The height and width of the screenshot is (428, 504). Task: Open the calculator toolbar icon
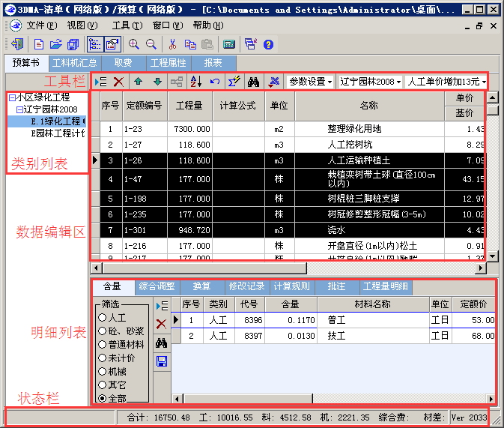tap(229, 44)
